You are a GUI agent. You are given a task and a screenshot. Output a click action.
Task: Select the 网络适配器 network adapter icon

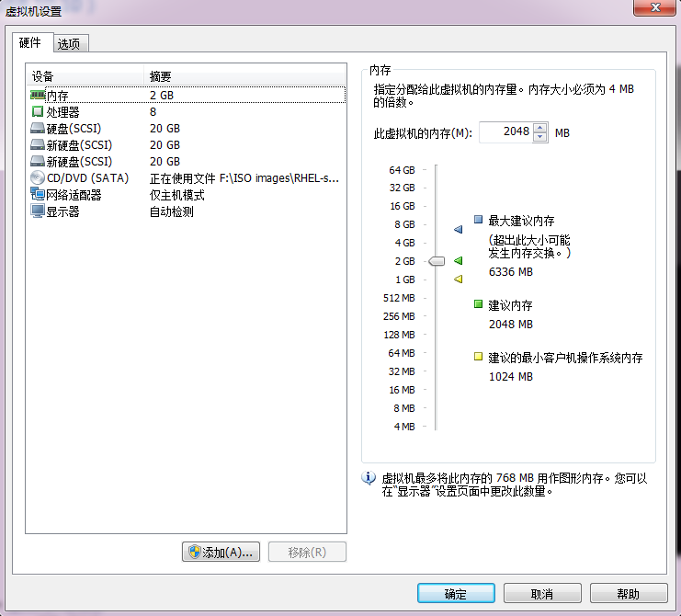[38, 194]
